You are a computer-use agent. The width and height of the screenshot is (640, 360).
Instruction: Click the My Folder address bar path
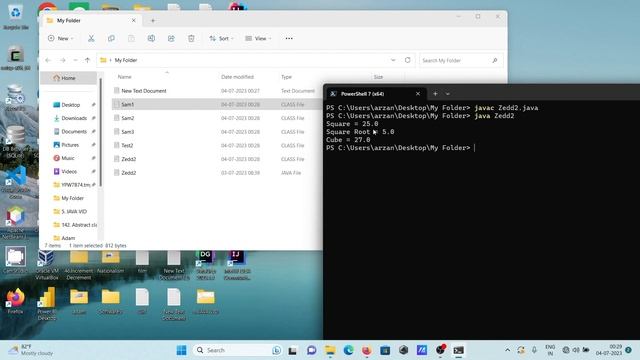[126, 60]
